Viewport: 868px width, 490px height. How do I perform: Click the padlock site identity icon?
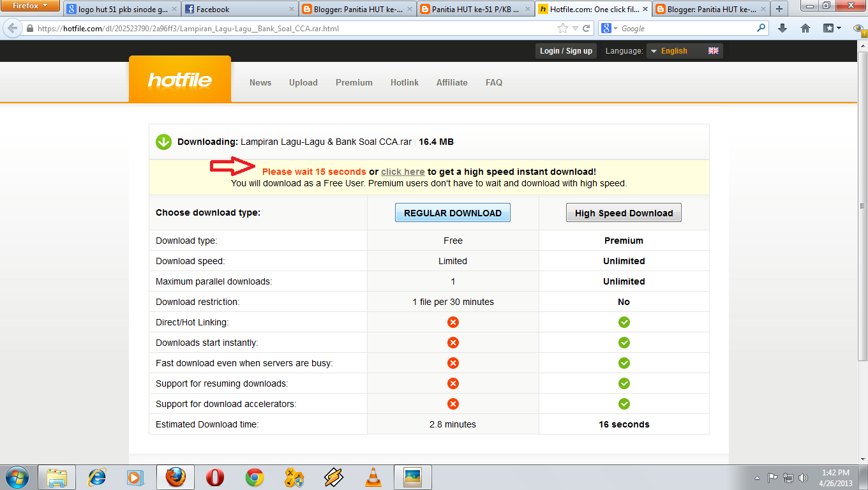[x=29, y=29]
